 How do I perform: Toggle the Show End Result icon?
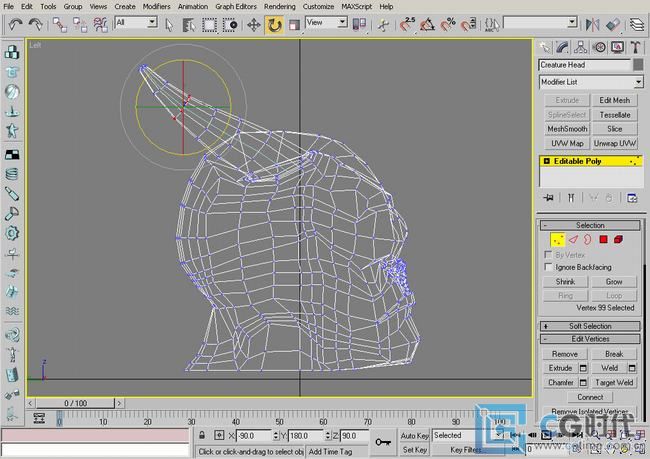point(571,198)
